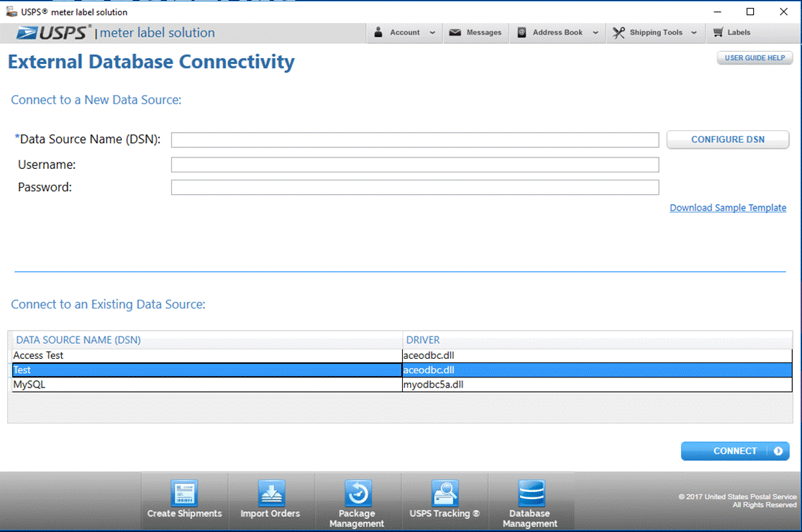Expand the Shipping Tools dropdown arrow

(x=693, y=32)
